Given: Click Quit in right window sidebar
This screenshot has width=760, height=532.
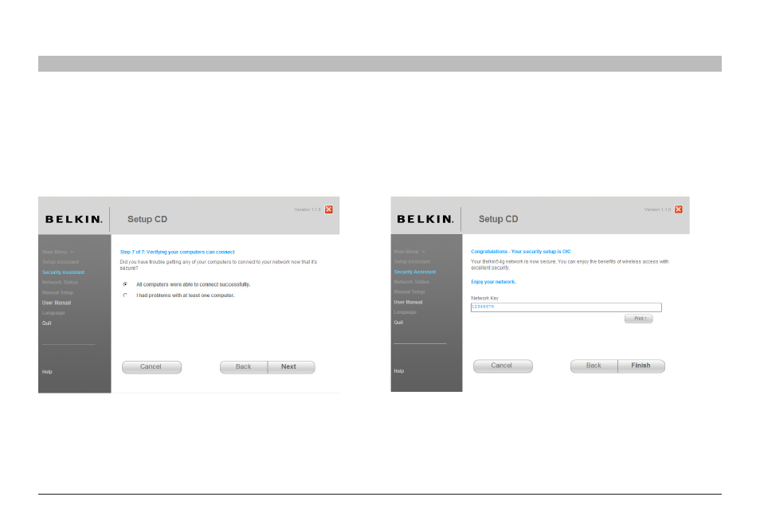Looking at the screenshot, I should click(398, 323).
